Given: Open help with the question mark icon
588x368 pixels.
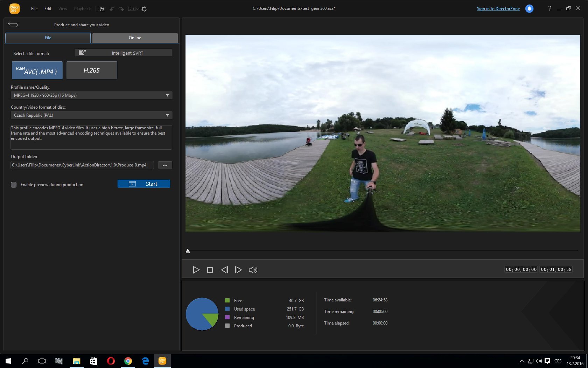Looking at the screenshot, I should [549, 8].
